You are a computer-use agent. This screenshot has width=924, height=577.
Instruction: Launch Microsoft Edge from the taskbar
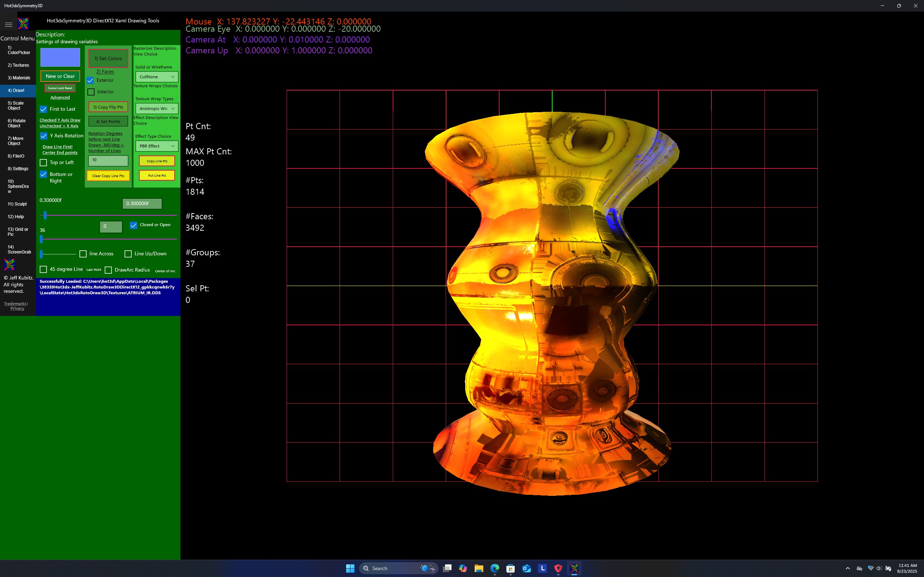494,568
